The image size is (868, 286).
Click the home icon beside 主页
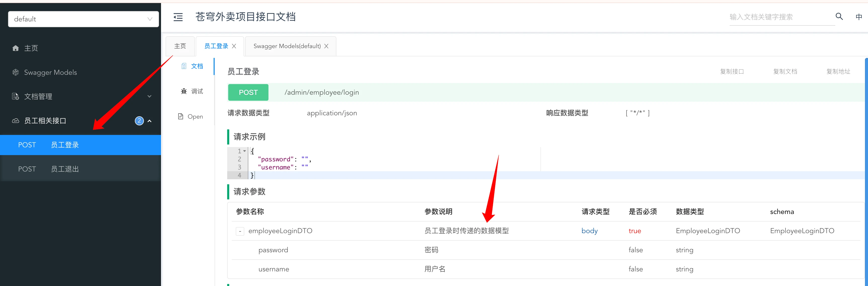(16, 48)
